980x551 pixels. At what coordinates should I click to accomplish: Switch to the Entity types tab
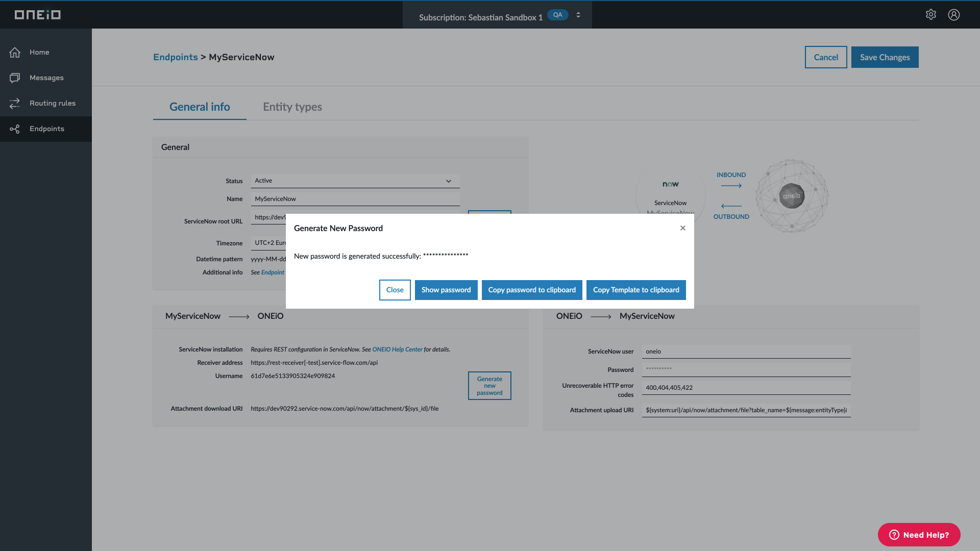click(292, 107)
